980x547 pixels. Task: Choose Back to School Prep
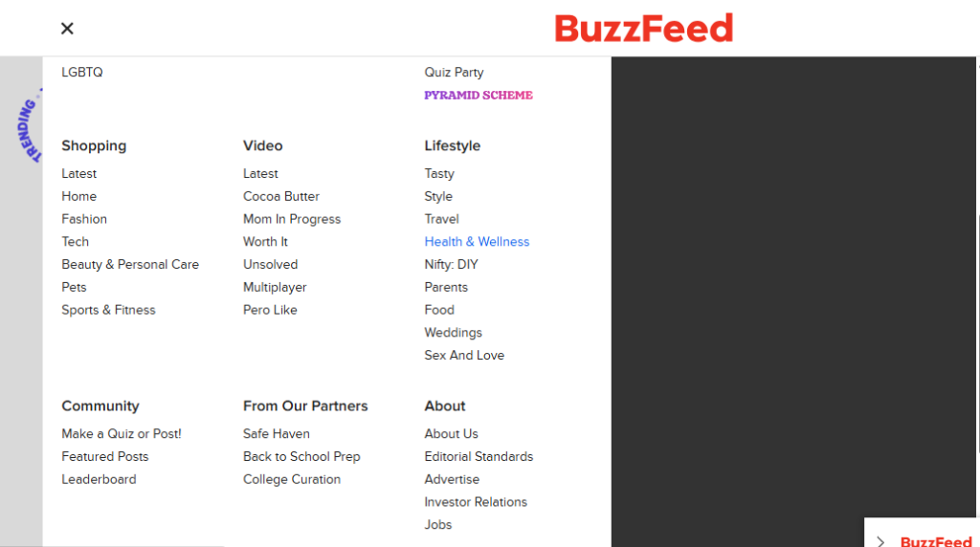point(301,457)
